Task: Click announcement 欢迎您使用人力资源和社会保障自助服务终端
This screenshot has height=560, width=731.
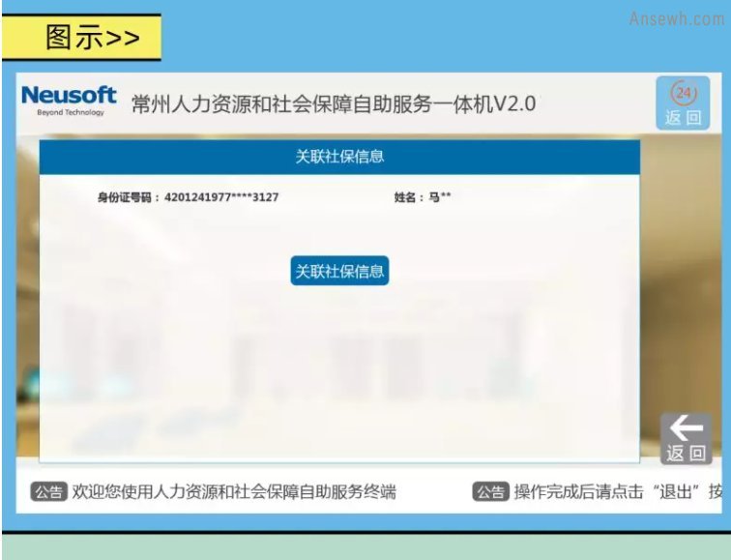Action: [x=234, y=492]
